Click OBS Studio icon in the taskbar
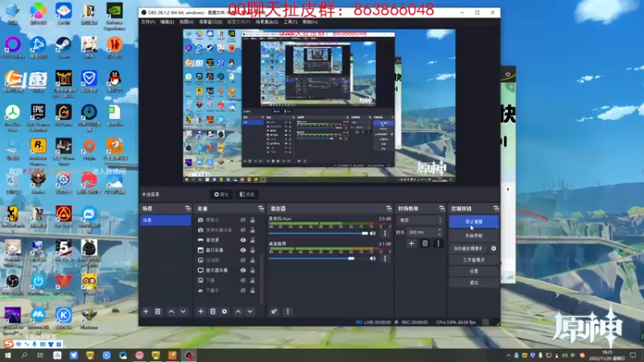This screenshot has width=644, height=362. coord(188,356)
